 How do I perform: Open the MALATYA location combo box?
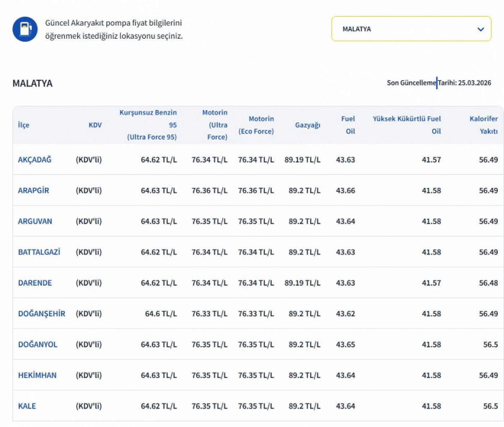click(411, 29)
